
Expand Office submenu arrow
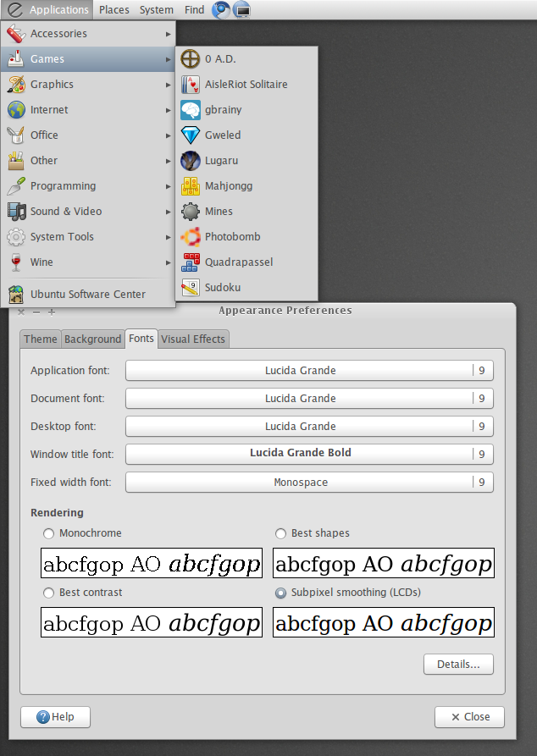click(168, 135)
